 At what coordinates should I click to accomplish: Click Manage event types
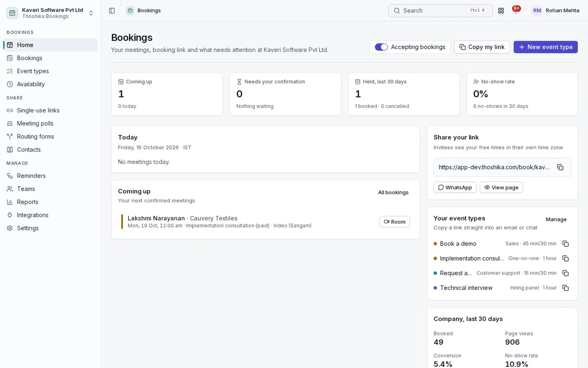556,219
